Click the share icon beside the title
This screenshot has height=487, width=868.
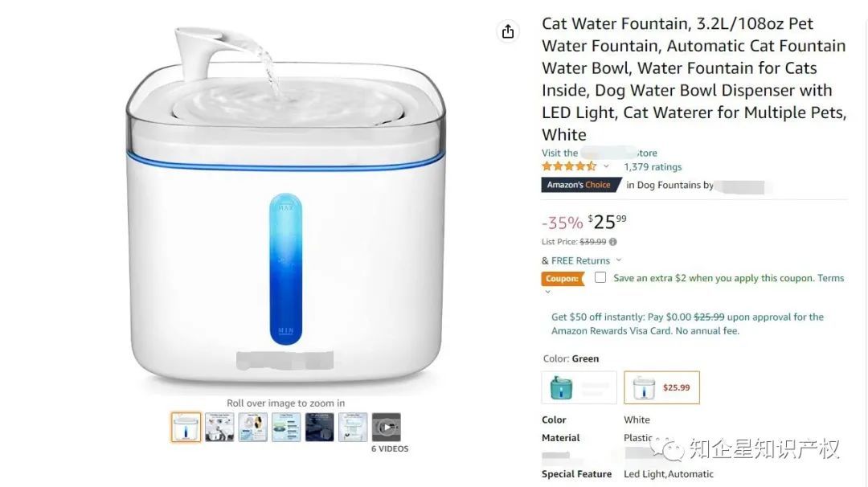[x=508, y=31]
